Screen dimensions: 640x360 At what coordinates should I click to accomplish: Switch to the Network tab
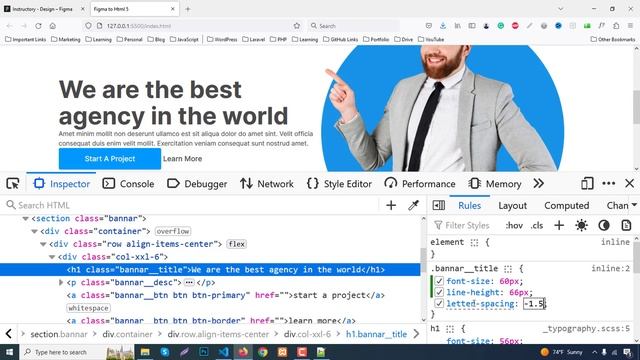point(267,184)
